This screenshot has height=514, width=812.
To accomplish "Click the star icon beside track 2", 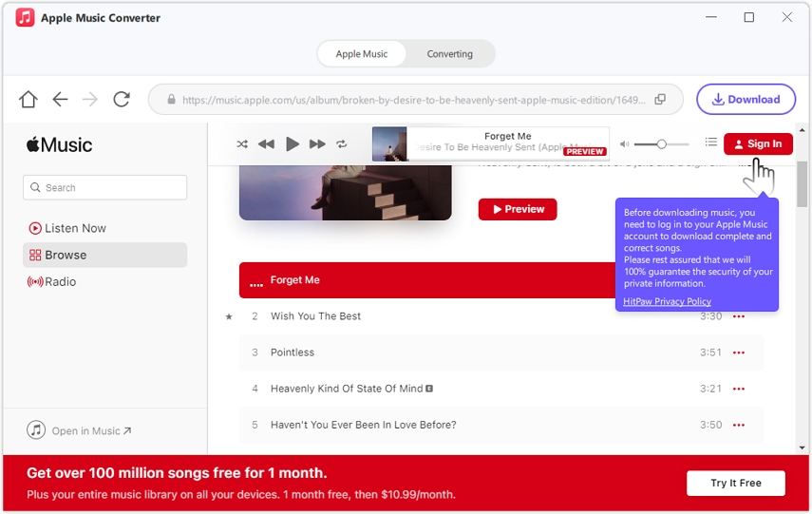I will coord(229,316).
